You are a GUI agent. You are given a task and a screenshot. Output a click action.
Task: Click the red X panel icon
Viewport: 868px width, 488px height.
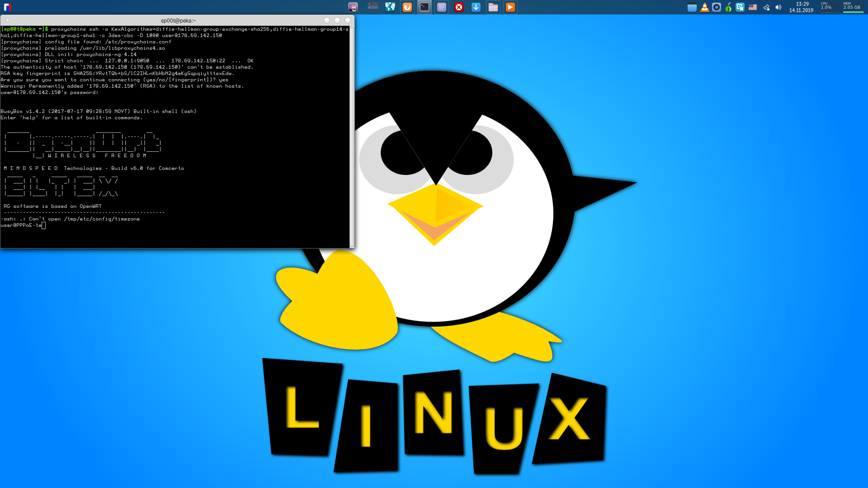pos(459,7)
